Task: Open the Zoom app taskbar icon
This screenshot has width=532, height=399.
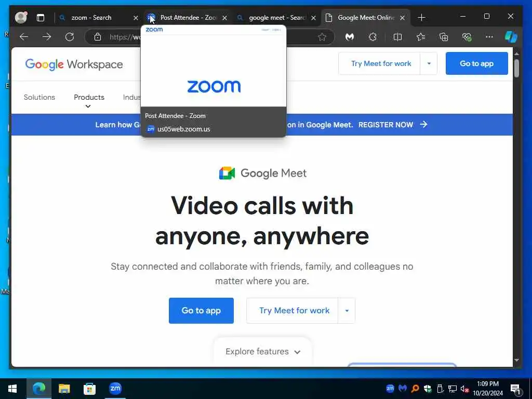Action: [x=115, y=389]
